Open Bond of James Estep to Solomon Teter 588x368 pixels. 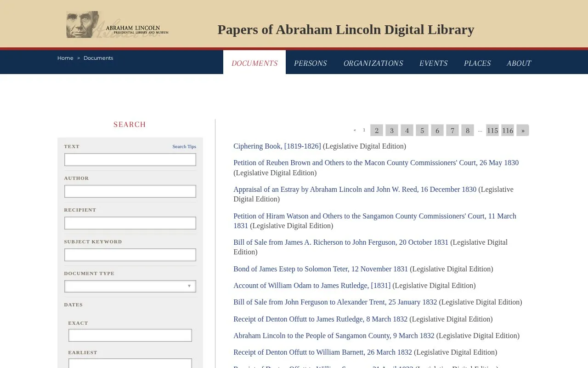[x=321, y=269]
